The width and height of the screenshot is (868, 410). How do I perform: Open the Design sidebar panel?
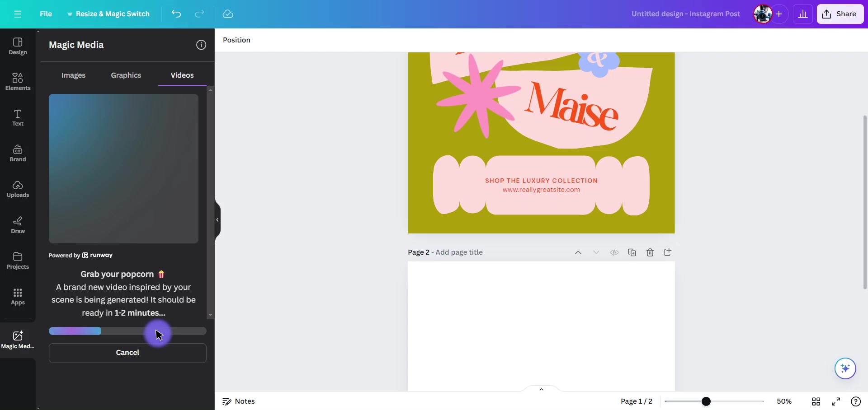18,47
